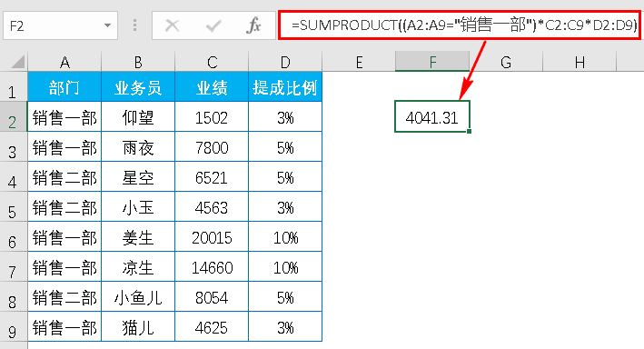Select the 3% cell in 猫儿's row
Viewport: 644px width, 349px height.
285,327
